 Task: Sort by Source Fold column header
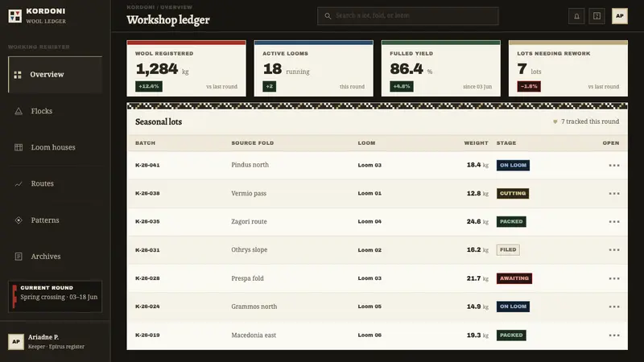[253, 143]
